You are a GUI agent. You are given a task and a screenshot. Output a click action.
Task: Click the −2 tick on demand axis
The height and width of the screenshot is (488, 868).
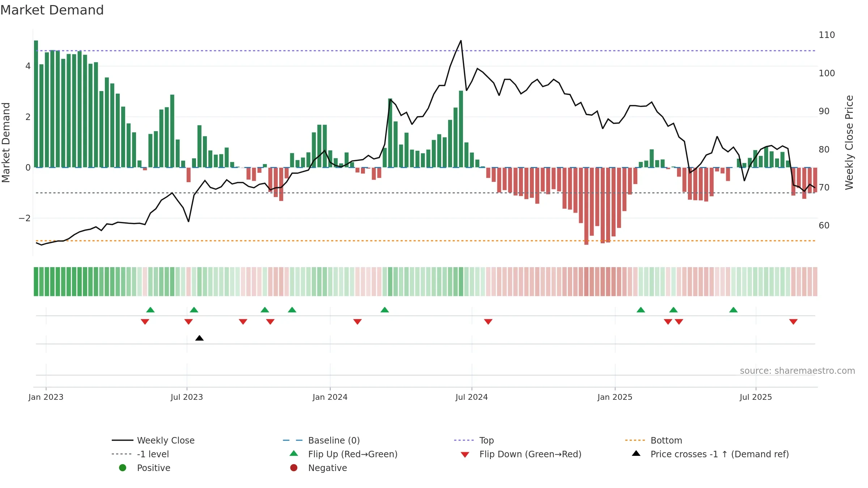click(25, 218)
